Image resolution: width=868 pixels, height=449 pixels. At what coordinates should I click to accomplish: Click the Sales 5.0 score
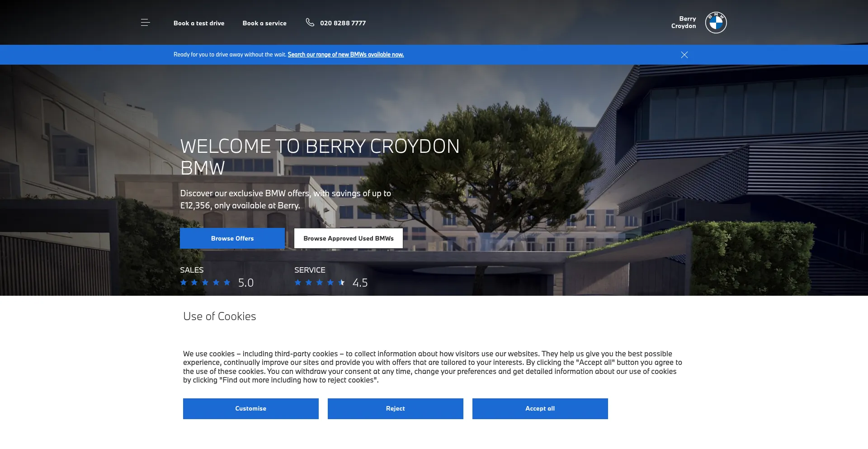click(246, 283)
